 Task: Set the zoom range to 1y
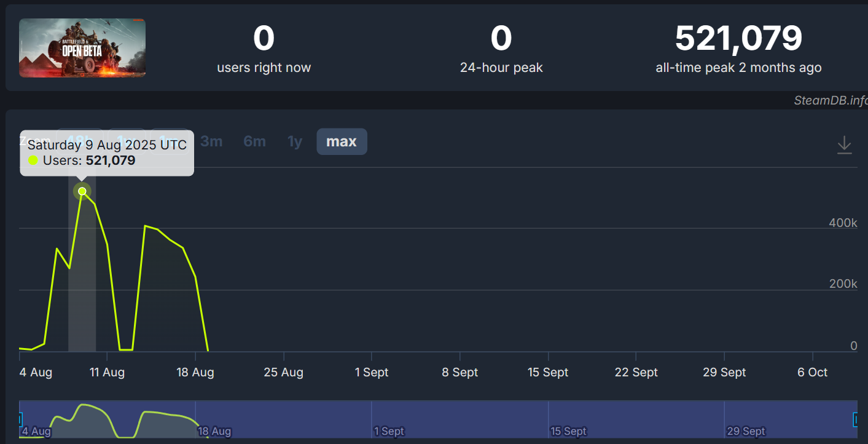tap(295, 141)
